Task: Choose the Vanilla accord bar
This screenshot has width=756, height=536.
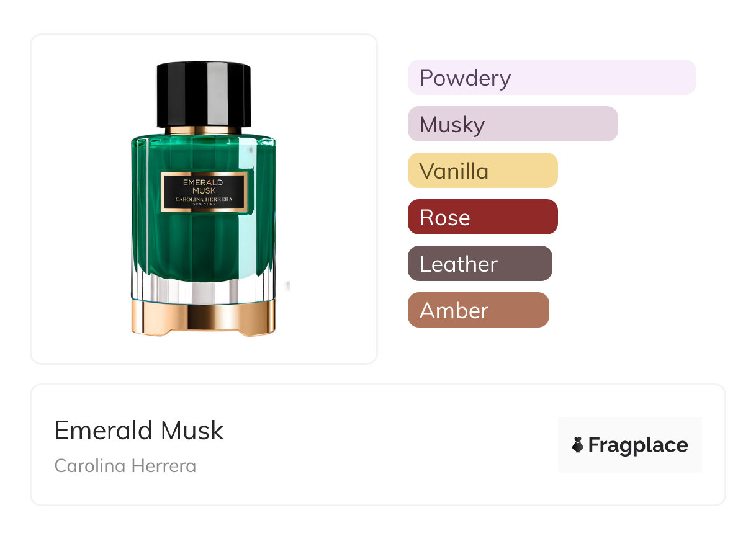Action: pos(483,171)
